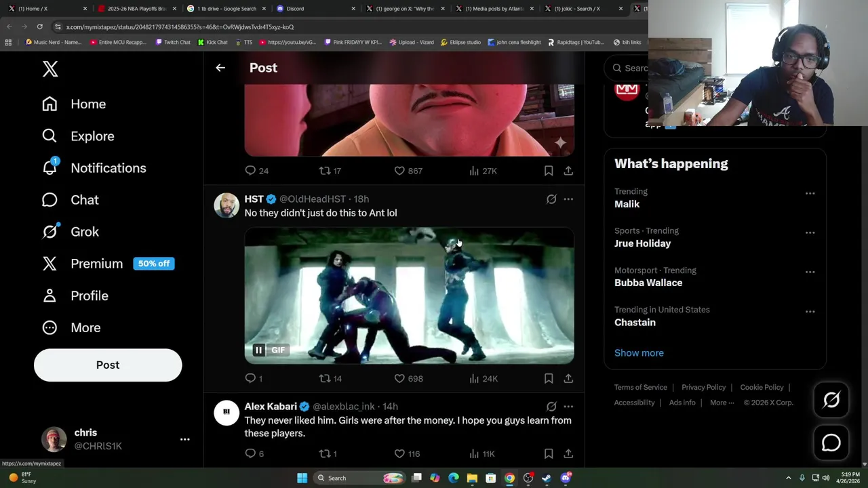Click Grok explain icon on HST post
Screen dimensions: 868x488
(551, 199)
